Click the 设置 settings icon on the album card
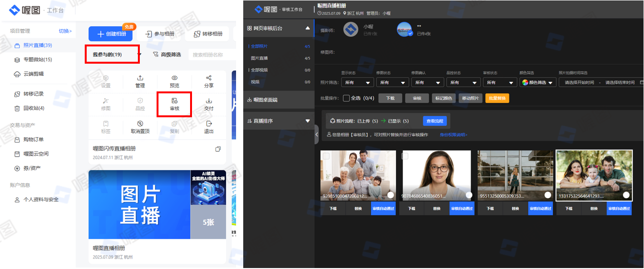This screenshot has height=269, width=644. coord(106,78)
